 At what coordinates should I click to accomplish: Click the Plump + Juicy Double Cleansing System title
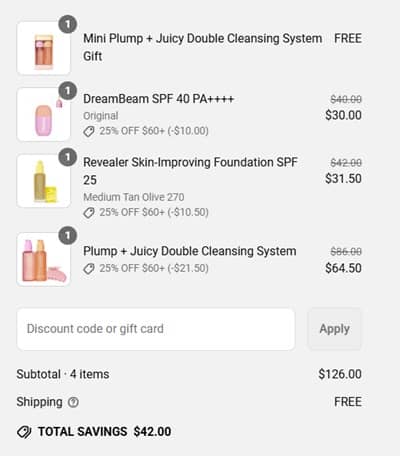190,251
